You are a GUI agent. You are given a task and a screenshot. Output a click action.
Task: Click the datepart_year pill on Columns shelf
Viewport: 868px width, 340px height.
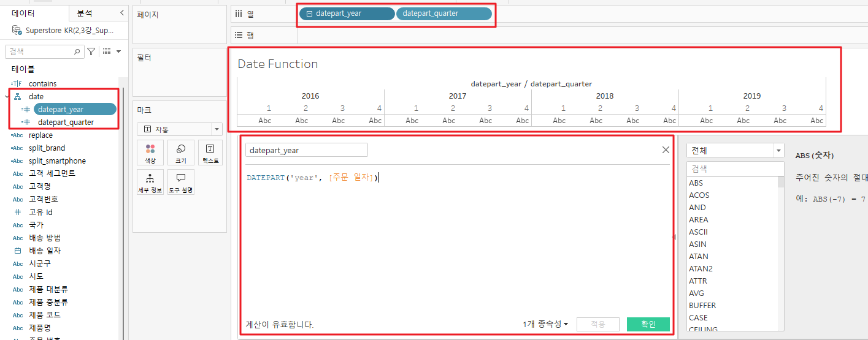[x=347, y=13]
